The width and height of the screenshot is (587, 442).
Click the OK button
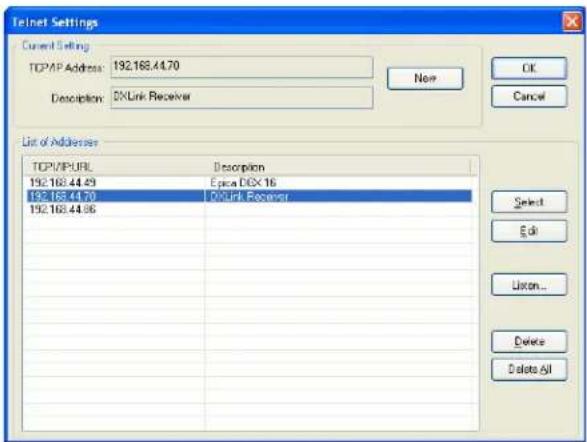pos(529,68)
